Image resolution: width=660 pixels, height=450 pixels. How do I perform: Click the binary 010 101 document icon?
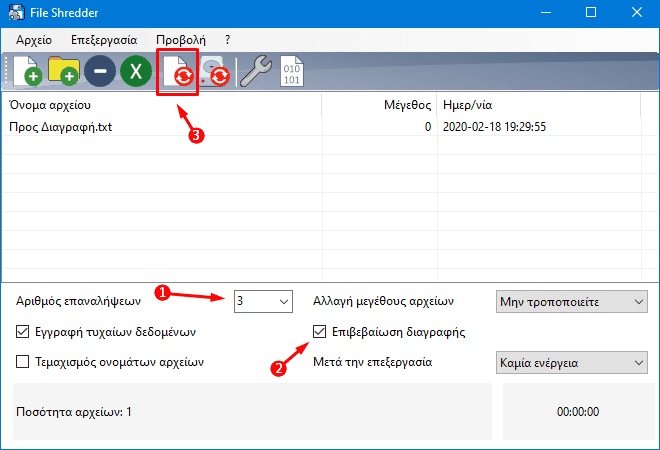pos(292,71)
